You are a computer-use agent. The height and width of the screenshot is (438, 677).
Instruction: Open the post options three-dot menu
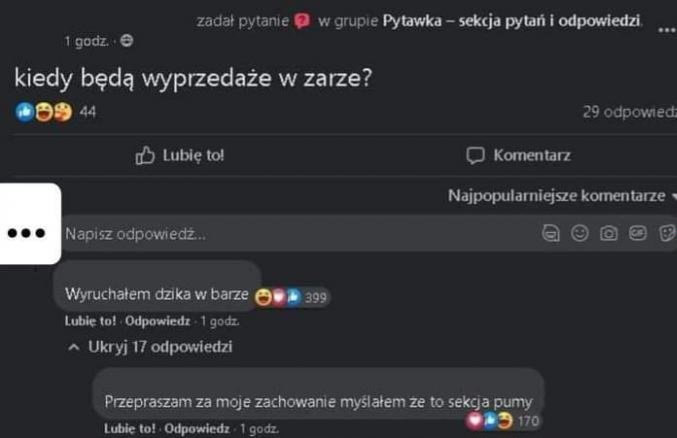pos(667,30)
